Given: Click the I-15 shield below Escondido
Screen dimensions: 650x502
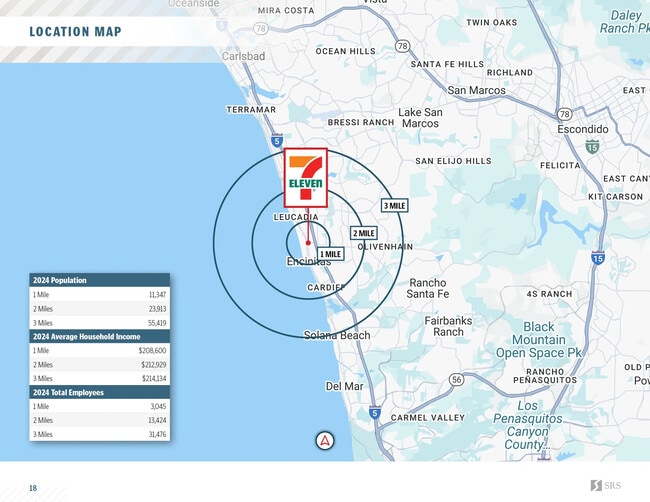Looking at the screenshot, I should click(593, 147).
